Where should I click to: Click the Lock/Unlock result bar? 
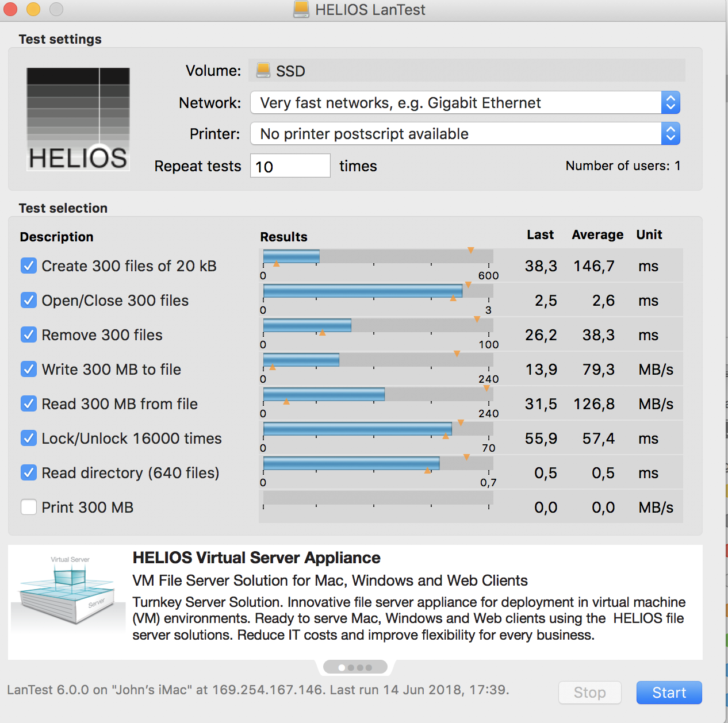point(378,429)
